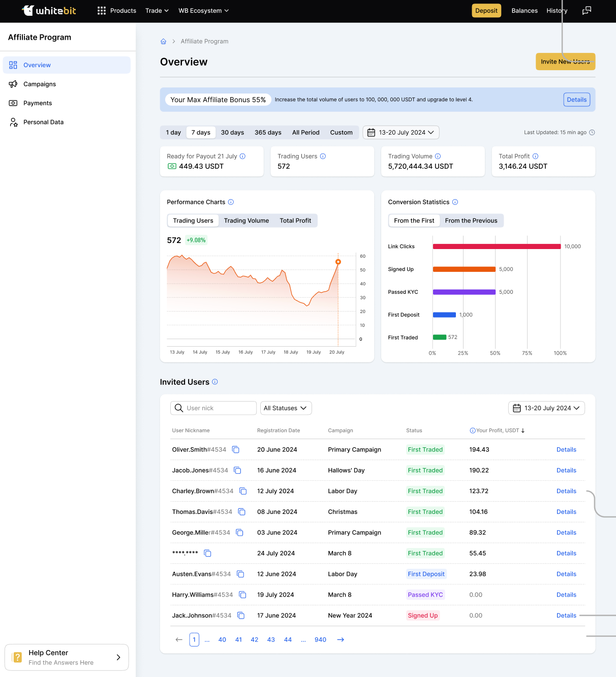Copy Jack.Johnson nickname with copy icon
Viewport: 616px width, 677px height.
point(241,616)
